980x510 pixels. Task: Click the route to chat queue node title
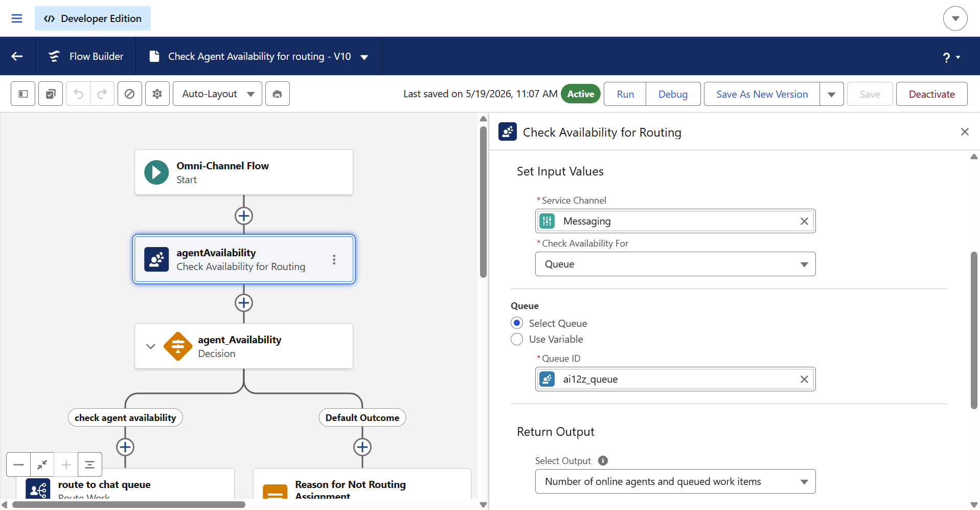tap(104, 484)
